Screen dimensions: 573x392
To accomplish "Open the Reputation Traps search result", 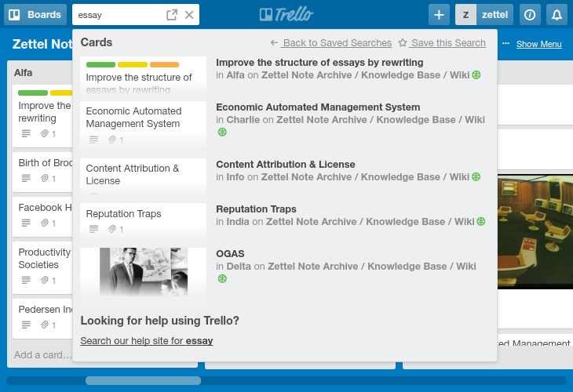I will pyautogui.click(x=256, y=209).
